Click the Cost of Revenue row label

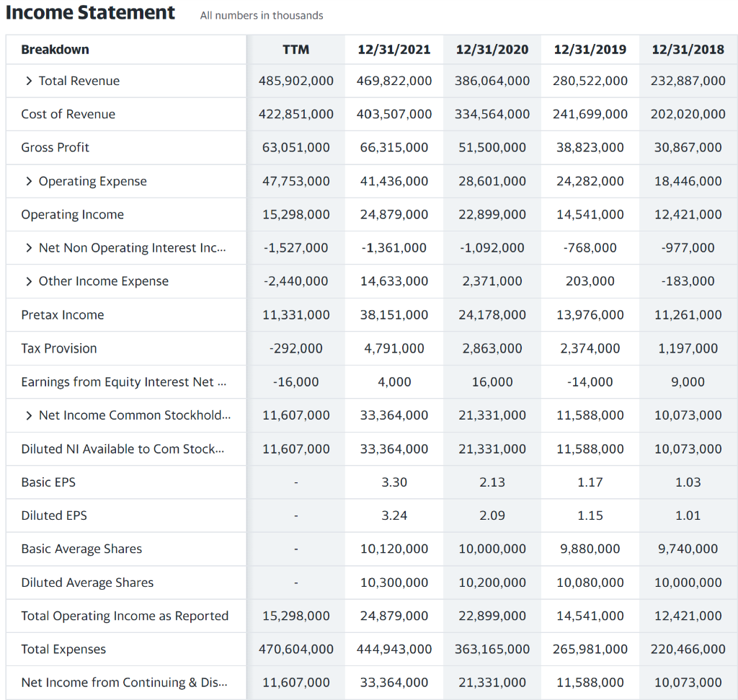coord(68,114)
